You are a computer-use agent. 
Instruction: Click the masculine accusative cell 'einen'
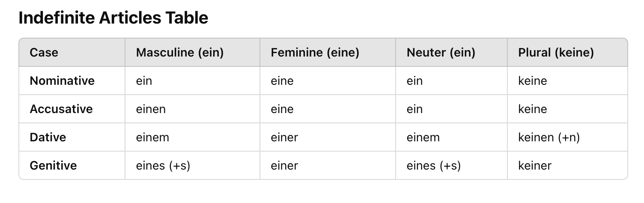click(151, 109)
